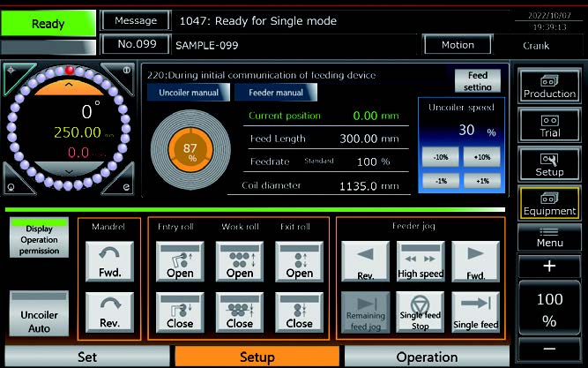588x368 pixels.
Task: Open the Equipment screen
Action: pos(549,203)
